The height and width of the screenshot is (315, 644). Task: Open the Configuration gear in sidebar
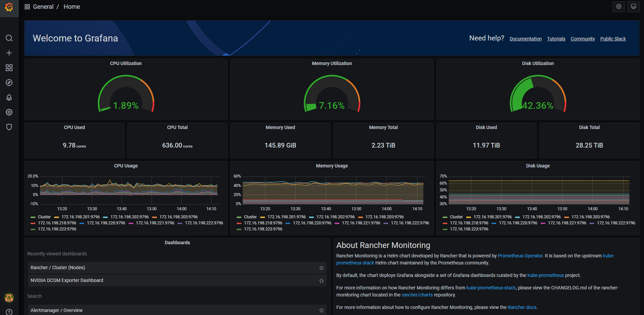click(9, 112)
